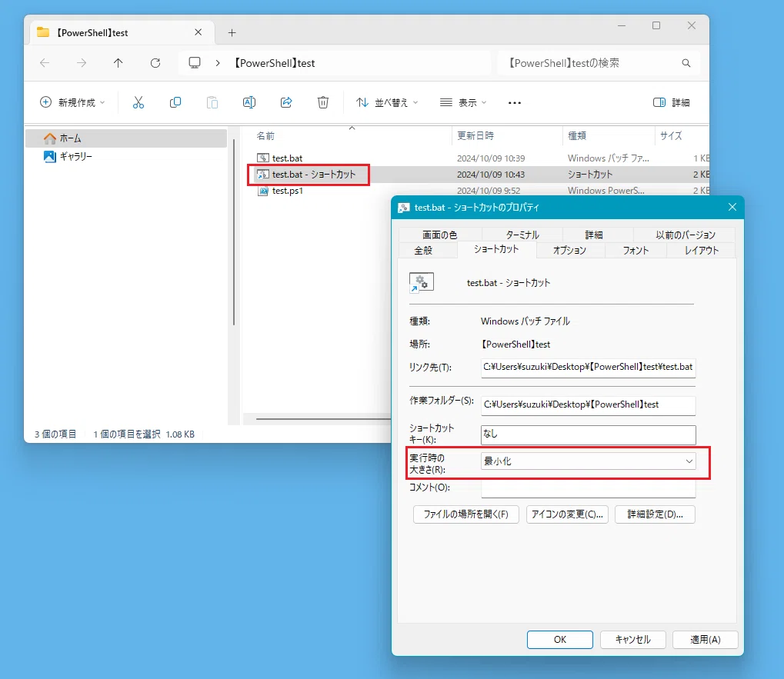
Task: Click the shortcut gear icon in Properties dialog
Action: pos(421,283)
